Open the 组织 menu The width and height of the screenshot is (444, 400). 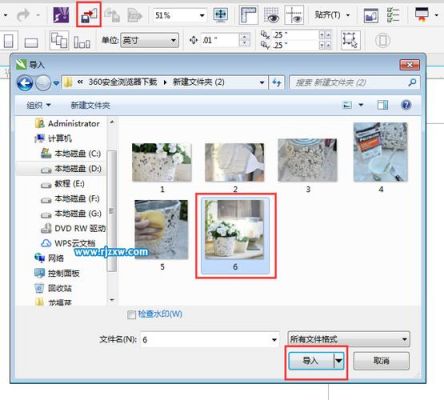(x=38, y=105)
